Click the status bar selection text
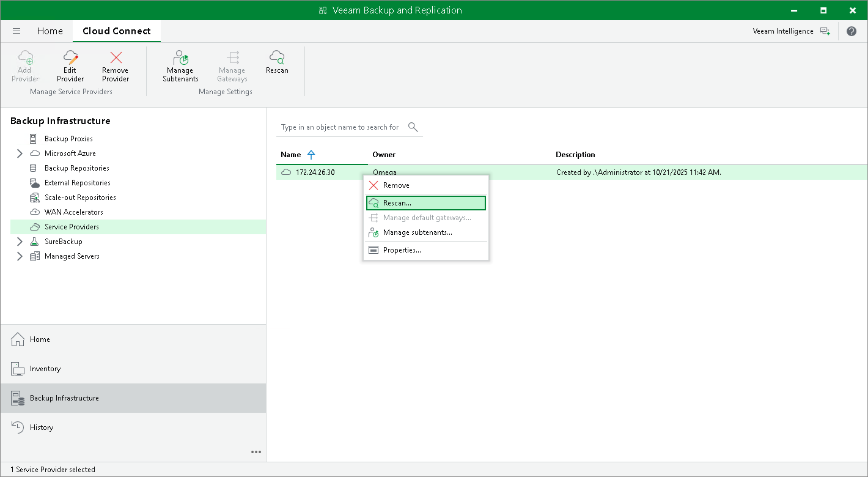Viewport: 868px width, 477px height. coord(53,470)
